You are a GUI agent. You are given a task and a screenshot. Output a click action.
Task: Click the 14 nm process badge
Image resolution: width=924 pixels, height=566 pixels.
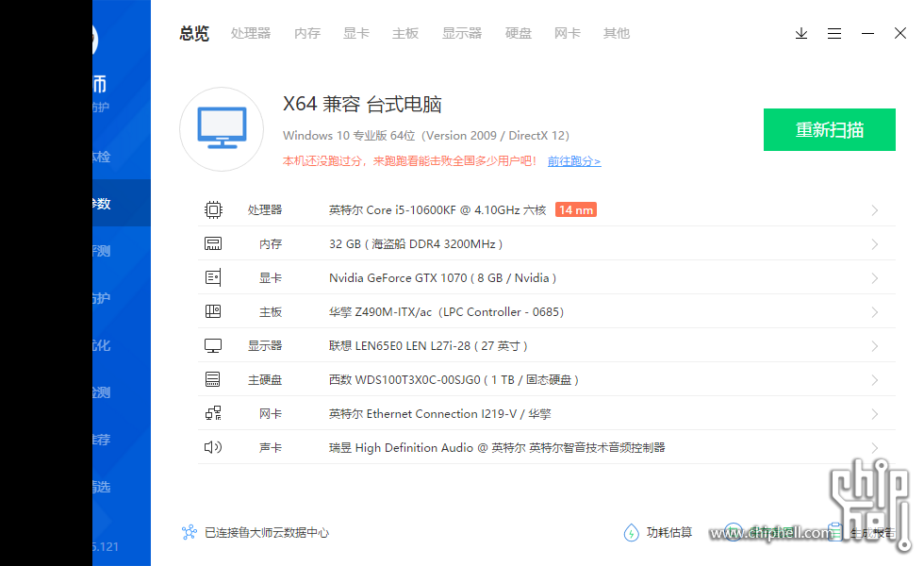point(576,209)
